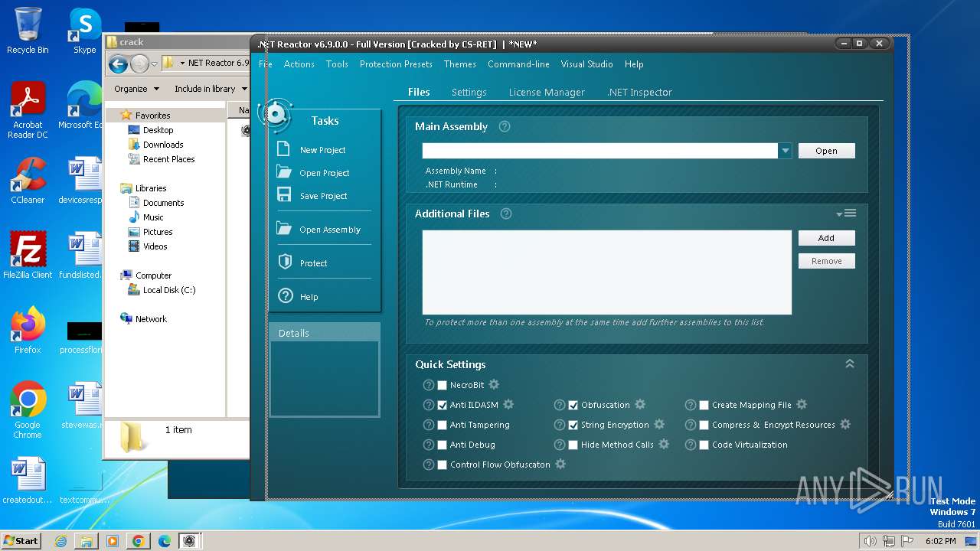Switch to the Settings tab
This screenshot has width=980, height=551.
[469, 92]
